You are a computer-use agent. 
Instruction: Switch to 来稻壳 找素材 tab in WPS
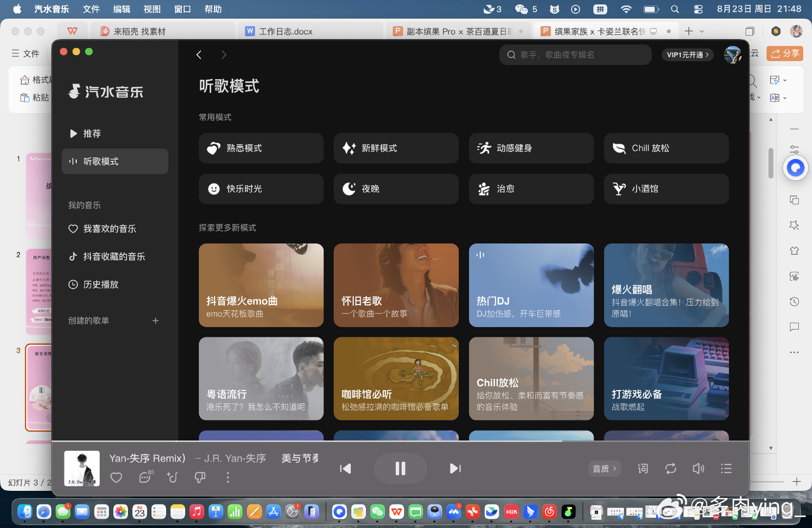click(162, 31)
